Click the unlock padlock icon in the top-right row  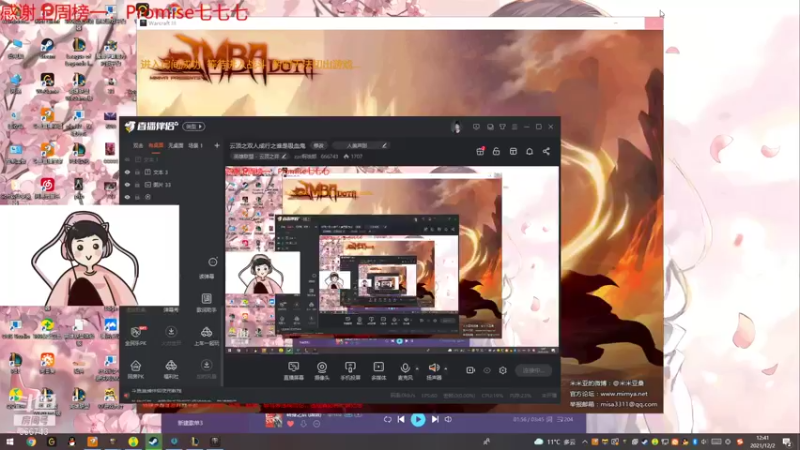coord(496,152)
